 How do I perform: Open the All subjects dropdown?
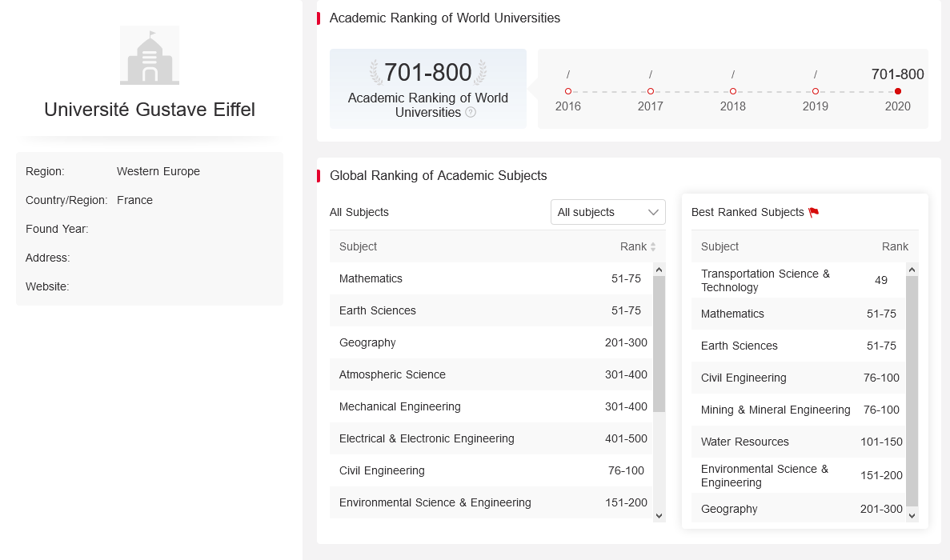pos(607,212)
